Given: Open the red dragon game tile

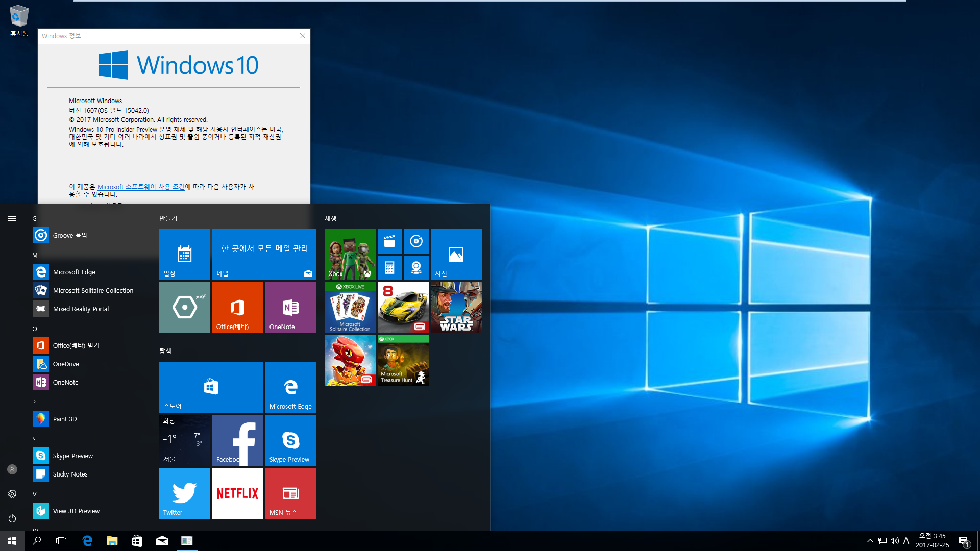Looking at the screenshot, I should pos(350,361).
